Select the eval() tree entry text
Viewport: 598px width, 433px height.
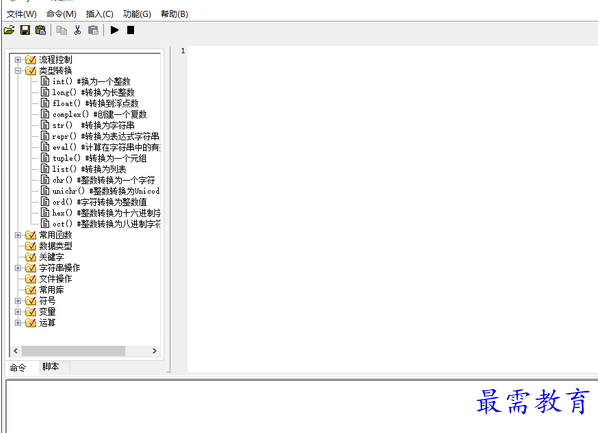[x=106, y=147]
